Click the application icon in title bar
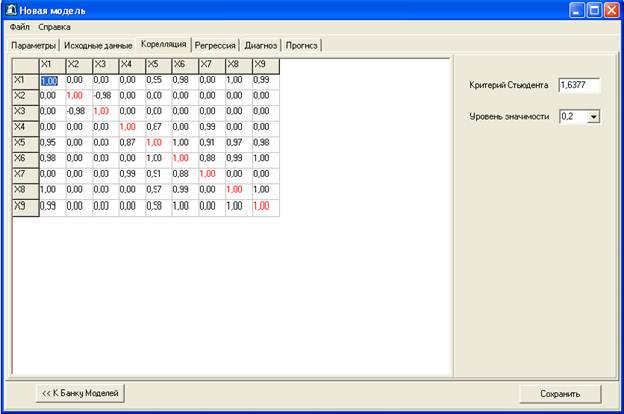The image size is (624, 414). pyautogui.click(x=11, y=10)
